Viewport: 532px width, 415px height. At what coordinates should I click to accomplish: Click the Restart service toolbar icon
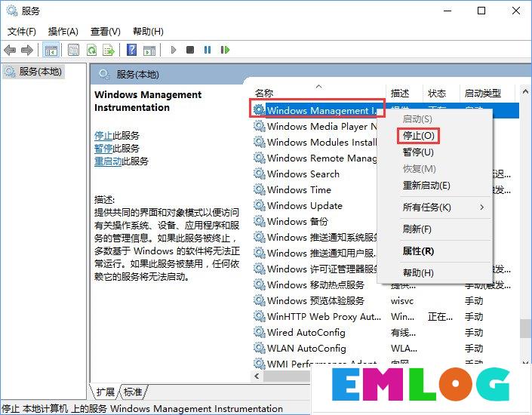point(225,51)
